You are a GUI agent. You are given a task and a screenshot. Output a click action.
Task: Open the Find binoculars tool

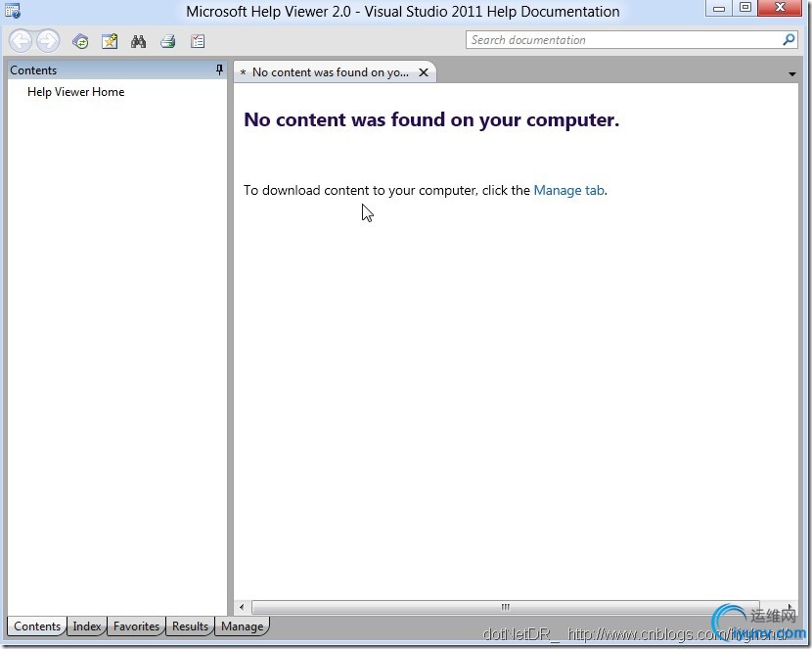pos(138,41)
